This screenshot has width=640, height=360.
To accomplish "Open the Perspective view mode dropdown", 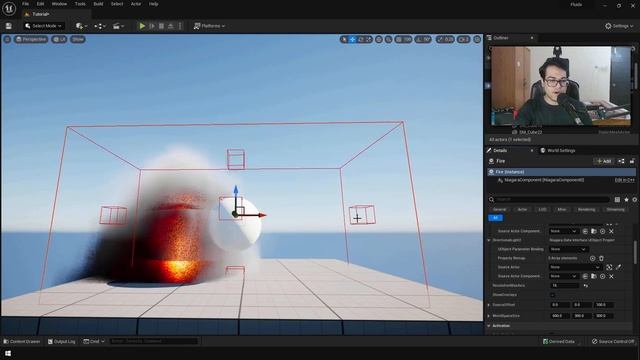I will [31, 39].
